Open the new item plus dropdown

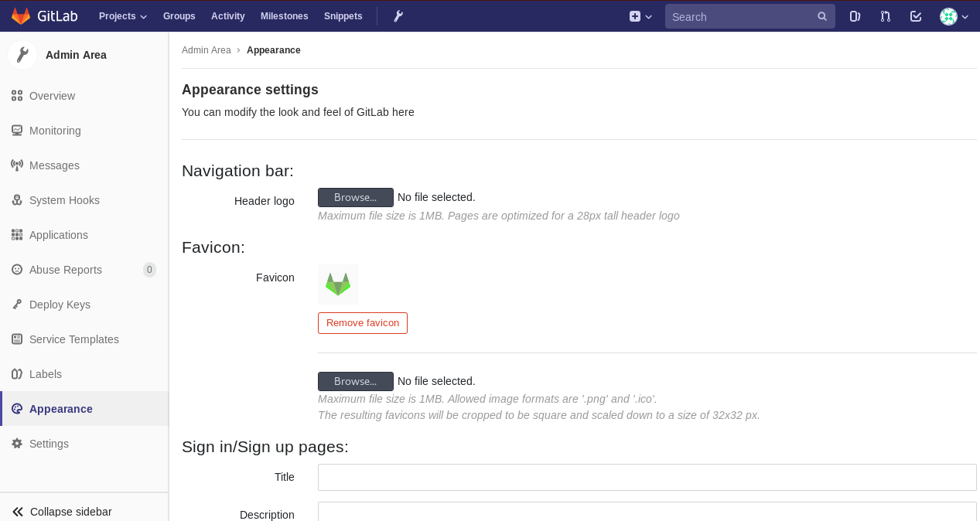click(640, 16)
